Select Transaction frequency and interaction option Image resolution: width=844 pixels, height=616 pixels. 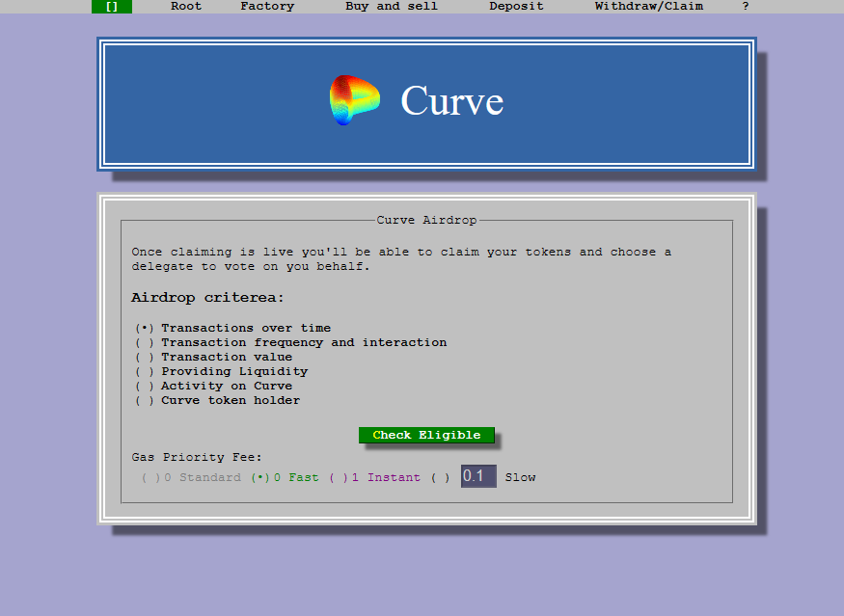tap(290, 342)
